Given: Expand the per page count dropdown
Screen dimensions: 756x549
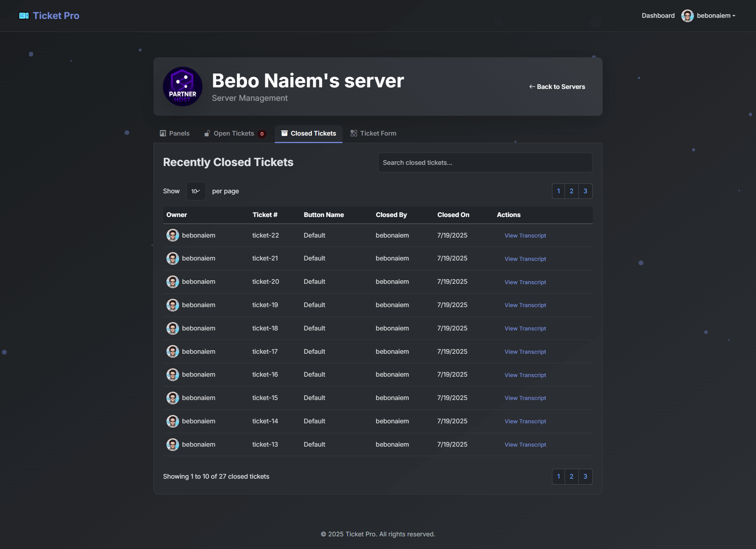Looking at the screenshot, I should (196, 191).
